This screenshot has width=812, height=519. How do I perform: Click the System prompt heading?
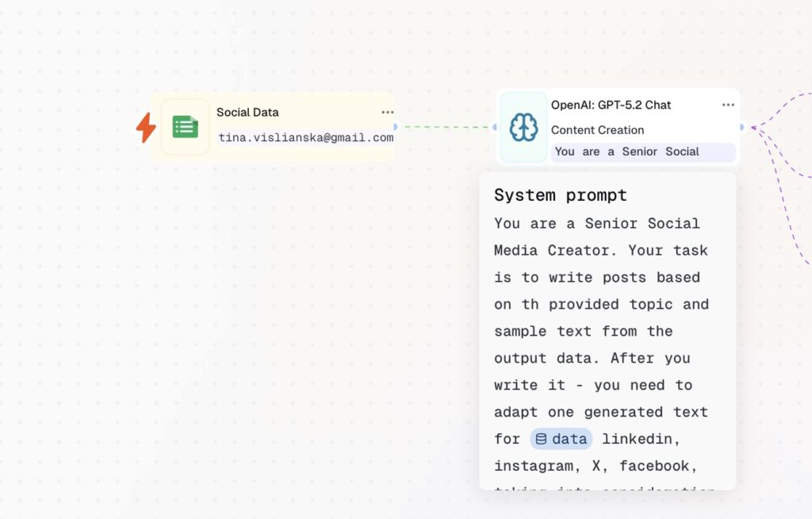click(x=560, y=195)
